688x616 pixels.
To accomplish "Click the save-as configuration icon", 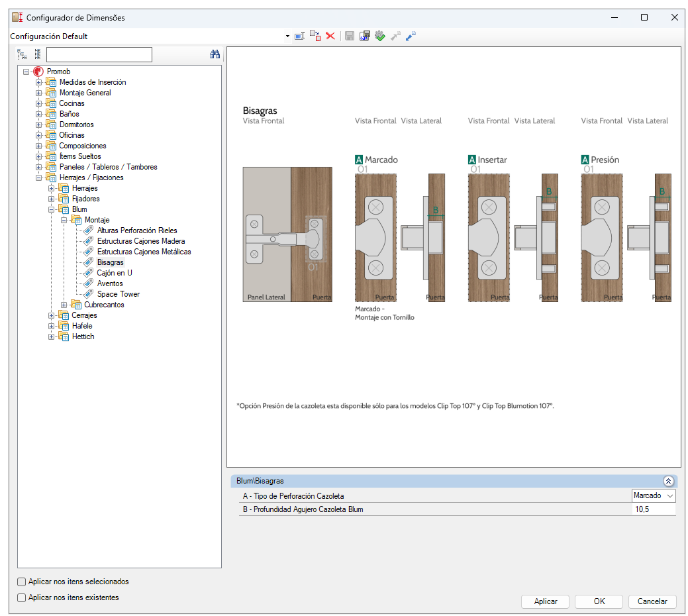I will [365, 36].
